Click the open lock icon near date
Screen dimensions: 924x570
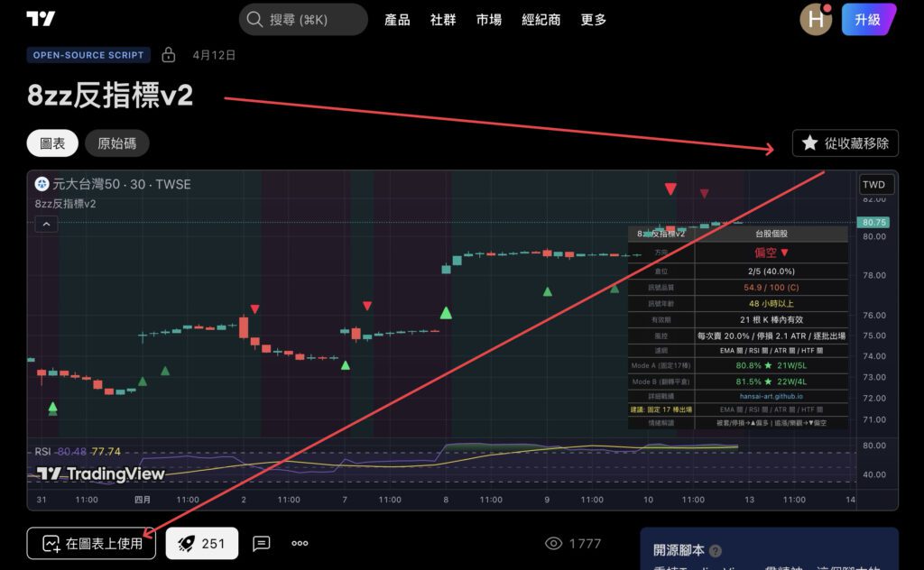(169, 55)
